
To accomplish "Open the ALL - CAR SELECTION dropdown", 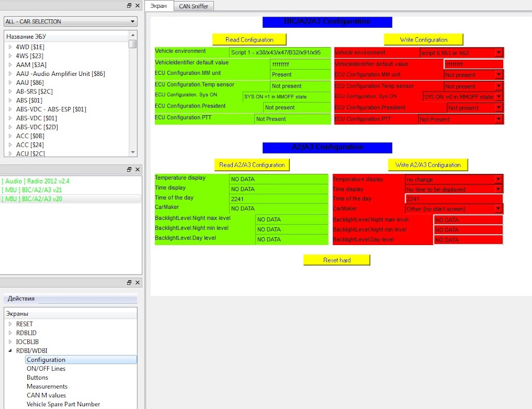I will coord(70,22).
